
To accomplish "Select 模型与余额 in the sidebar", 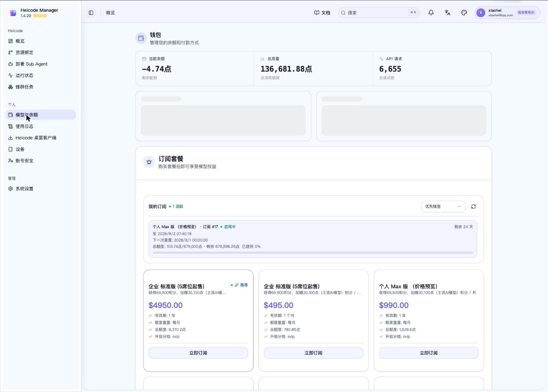I will (x=41, y=115).
